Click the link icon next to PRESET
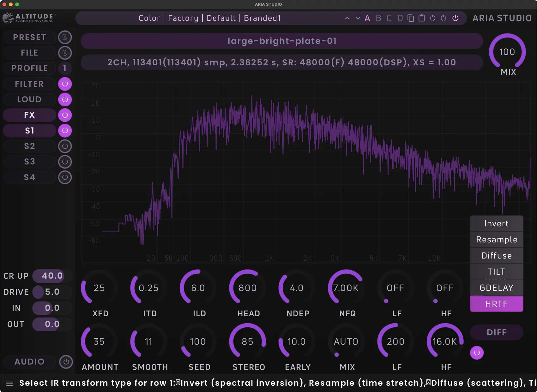 [65, 37]
